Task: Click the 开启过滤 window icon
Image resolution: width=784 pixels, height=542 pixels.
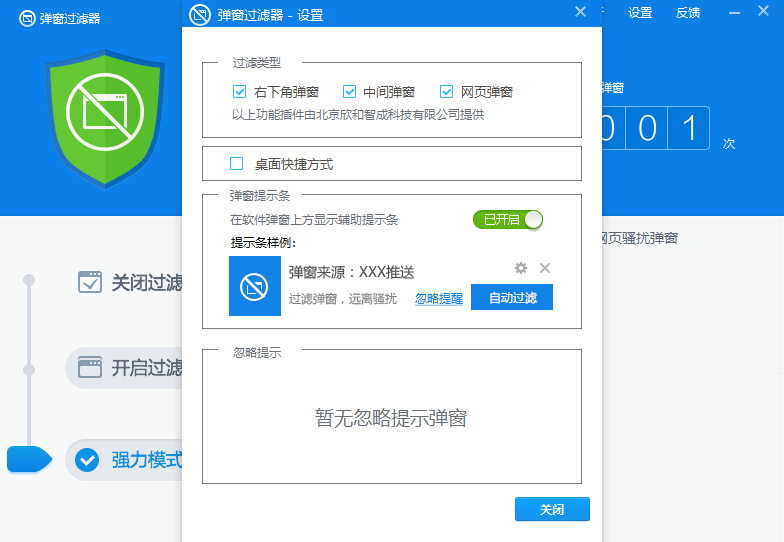Action: click(x=90, y=368)
